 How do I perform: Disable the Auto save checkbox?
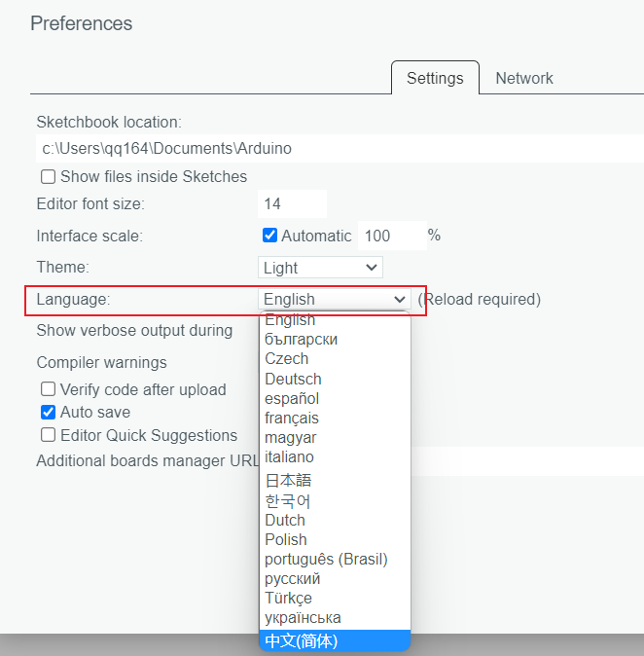point(48,413)
